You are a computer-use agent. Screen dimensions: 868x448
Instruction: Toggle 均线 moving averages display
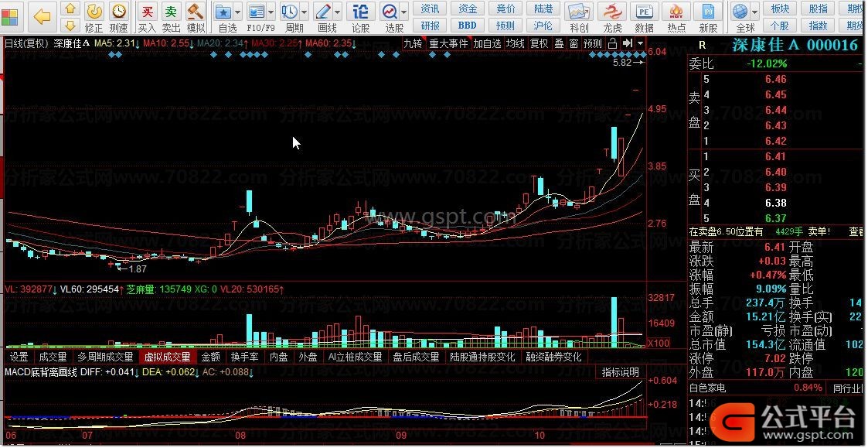point(516,43)
